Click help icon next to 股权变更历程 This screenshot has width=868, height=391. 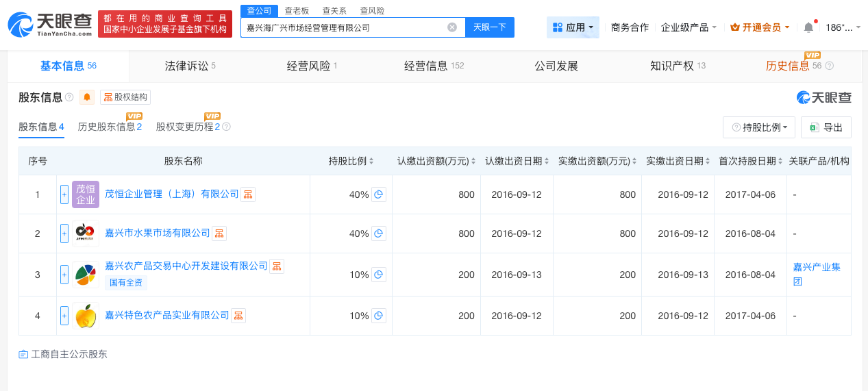pyautogui.click(x=227, y=127)
